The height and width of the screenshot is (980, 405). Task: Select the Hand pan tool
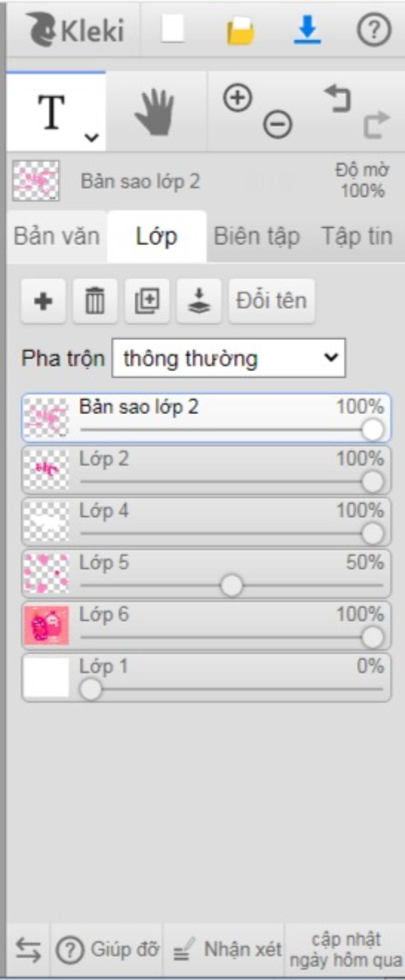click(155, 112)
